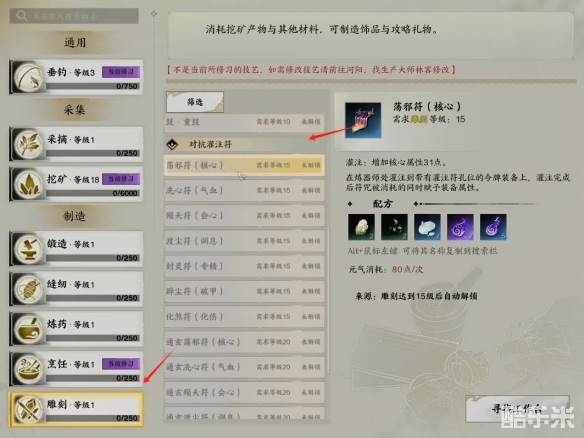
Task: Open the 炼药 alchemy skill icon
Action: click(x=27, y=329)
